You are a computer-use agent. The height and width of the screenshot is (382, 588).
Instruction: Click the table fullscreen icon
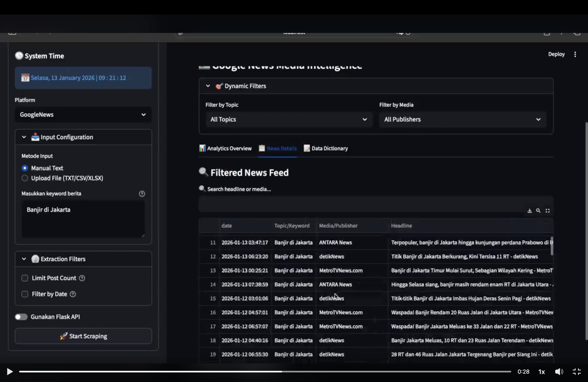[x=548, y=211]
